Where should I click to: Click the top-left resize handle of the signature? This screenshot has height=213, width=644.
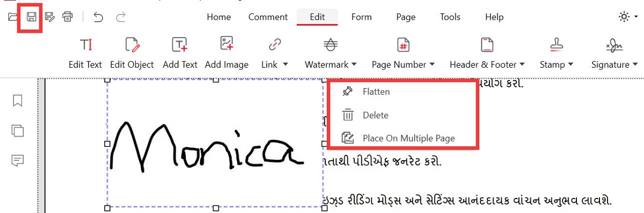[x=107, y=80]
